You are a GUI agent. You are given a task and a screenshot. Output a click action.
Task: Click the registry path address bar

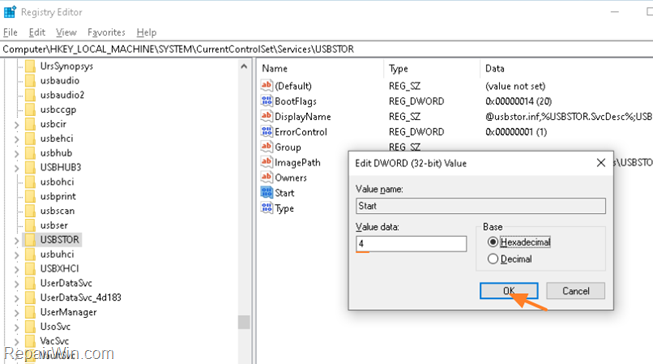326,49
